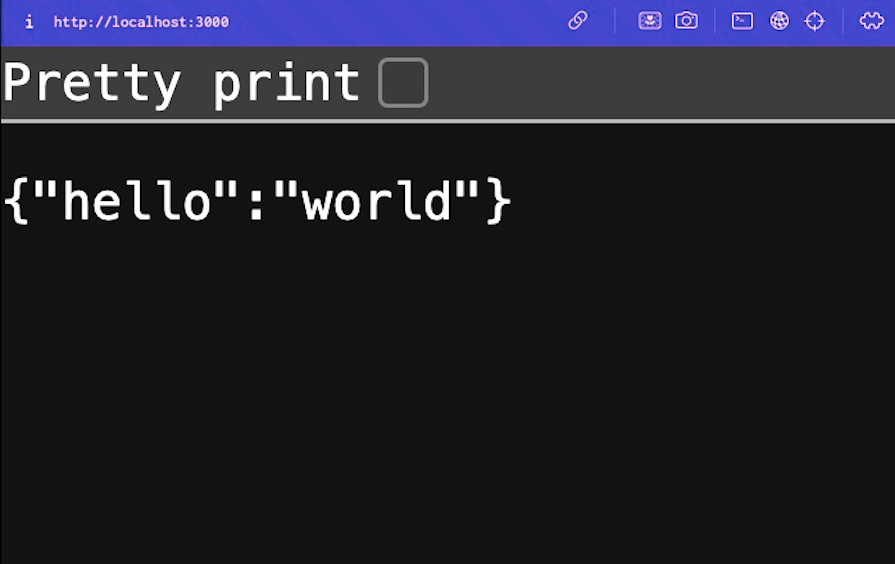Enable the Pretty print checkbox
The height and width of the screenshot is (564, 895).
coord(403,82)
